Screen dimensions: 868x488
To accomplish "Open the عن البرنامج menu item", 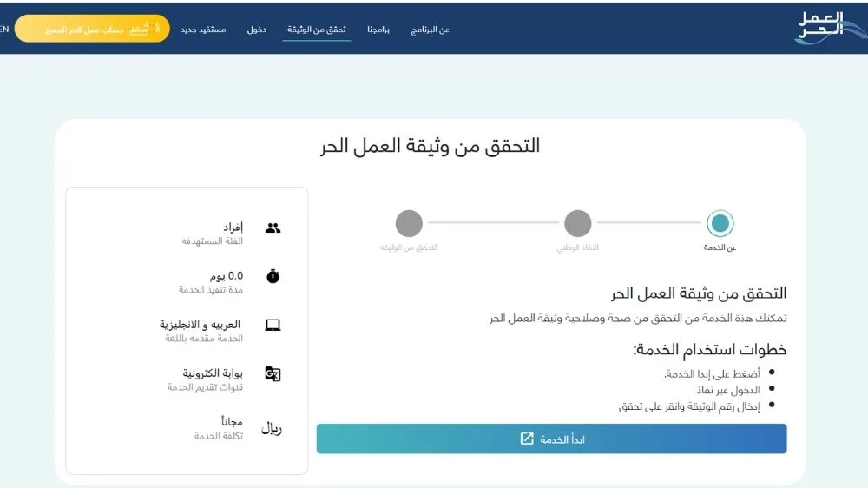I will coord(431,30).
